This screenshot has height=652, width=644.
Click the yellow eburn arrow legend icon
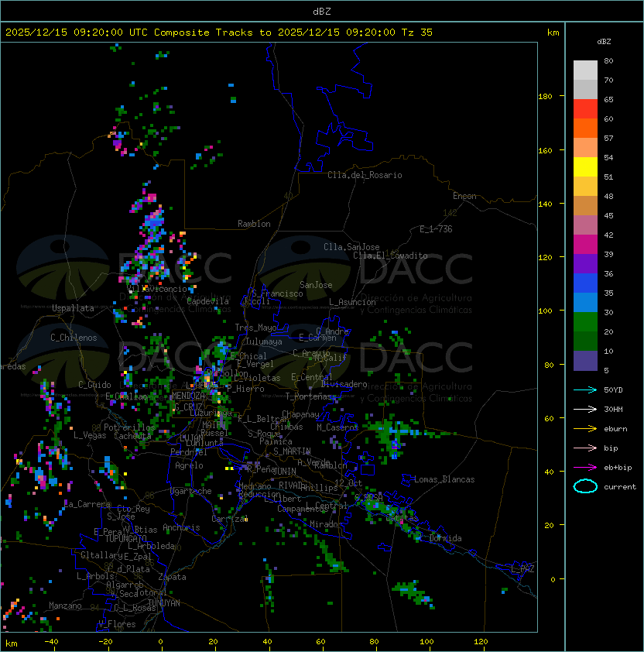[585, 429]
